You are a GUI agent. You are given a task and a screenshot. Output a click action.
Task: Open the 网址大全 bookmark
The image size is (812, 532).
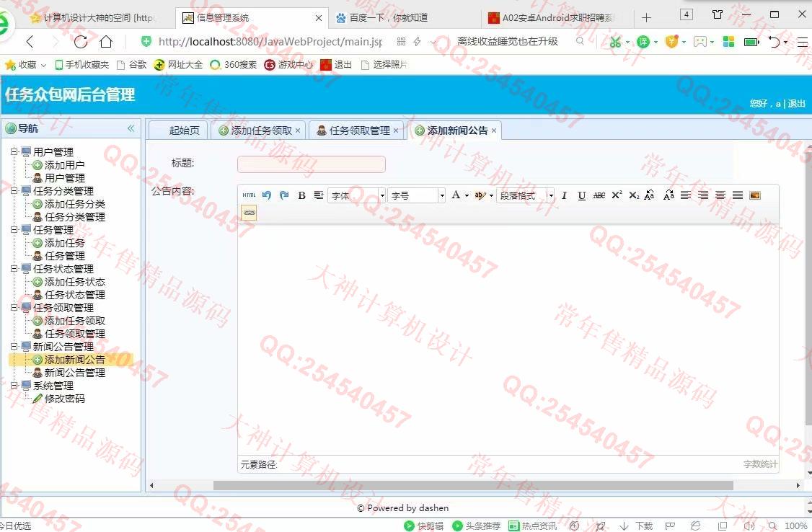179,65
